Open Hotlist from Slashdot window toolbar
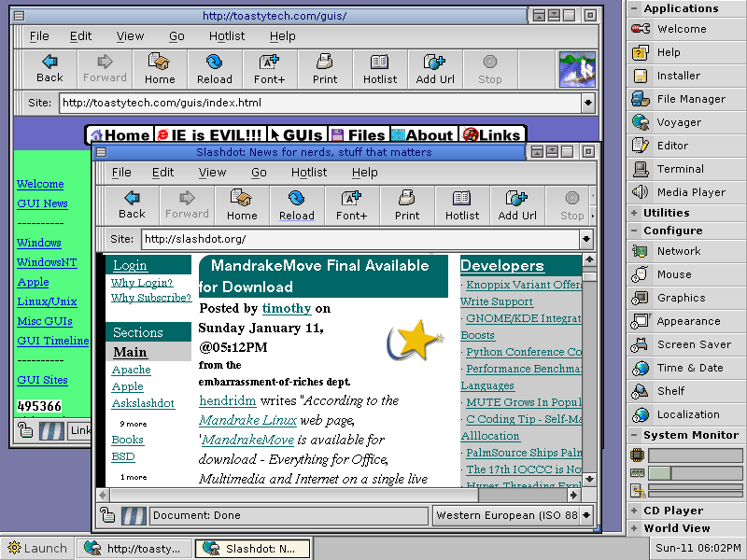 462,205
